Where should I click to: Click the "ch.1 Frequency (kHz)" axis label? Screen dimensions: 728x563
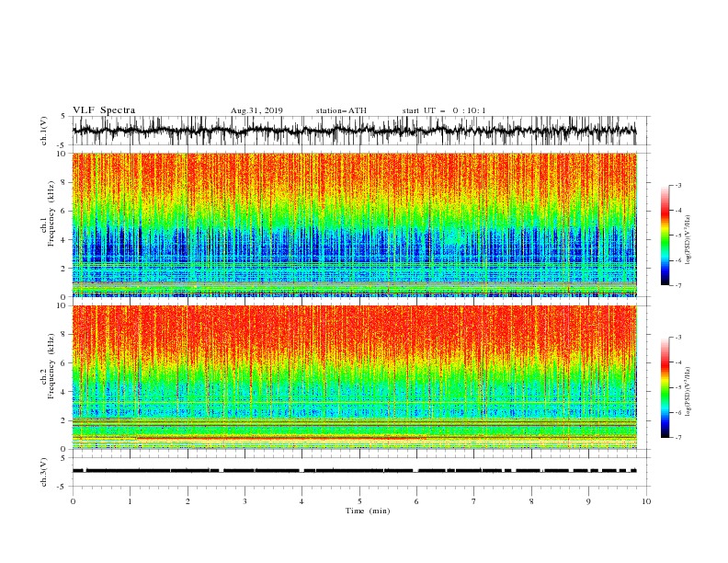(48, 212)
